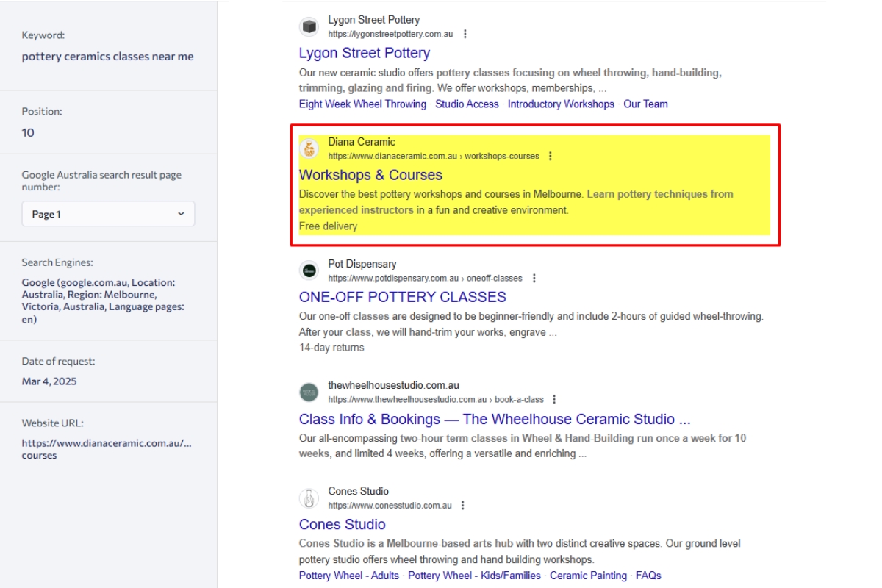Follow the Ceramic Painting sitelink
The height and width of the screenshot is (588, 882).
588,576
